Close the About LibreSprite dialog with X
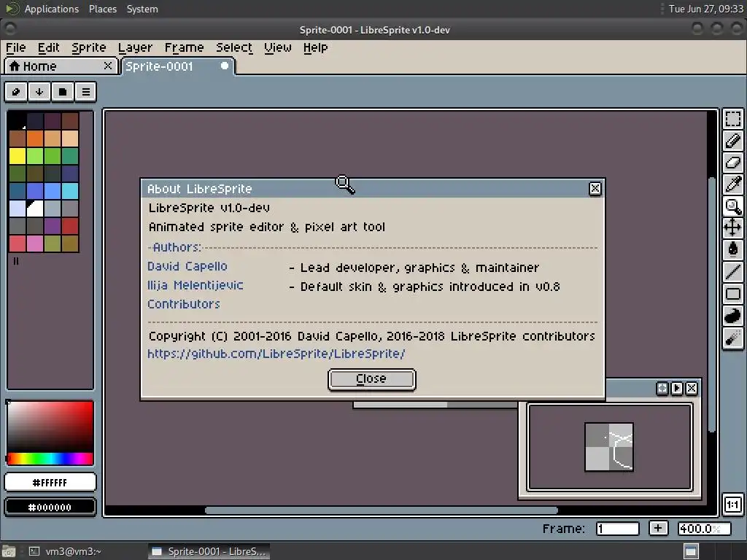Screen dimensions: 747x560 click(x=595, y=189)
